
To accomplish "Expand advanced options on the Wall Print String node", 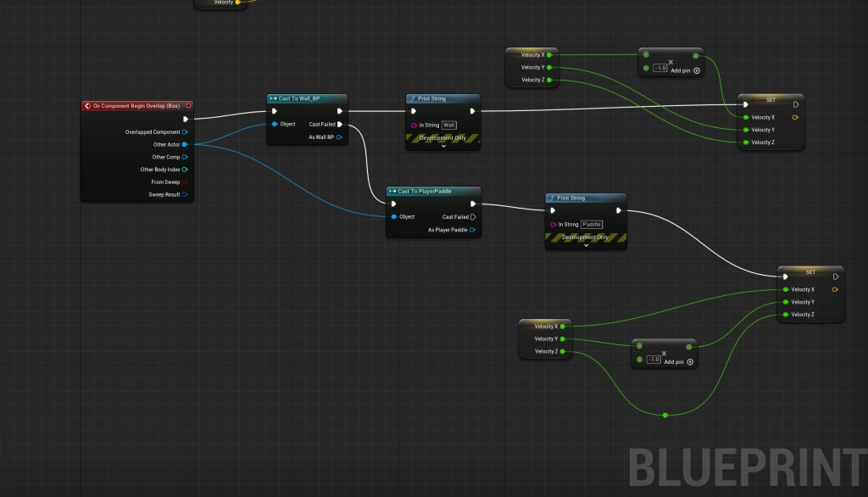I will pyautogui.click(x=443, y=146).
